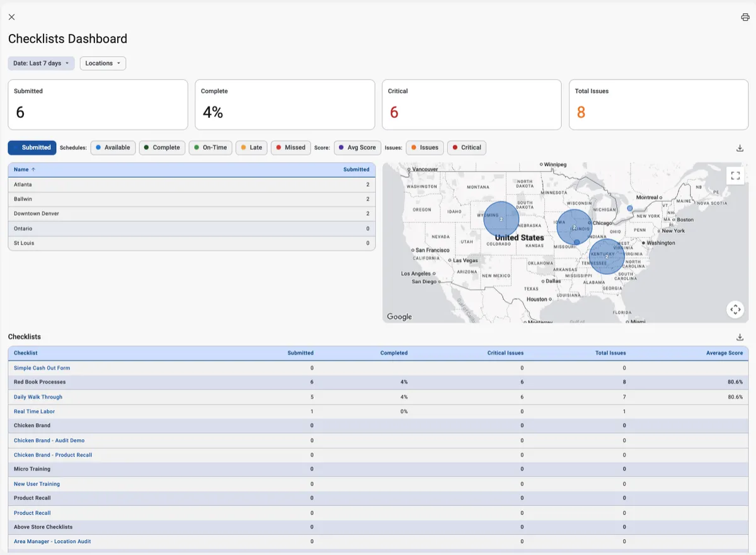Screen dimensions: 756x555
Task: Toggle the On-Time schedule filter
Action: coord(210,147)
